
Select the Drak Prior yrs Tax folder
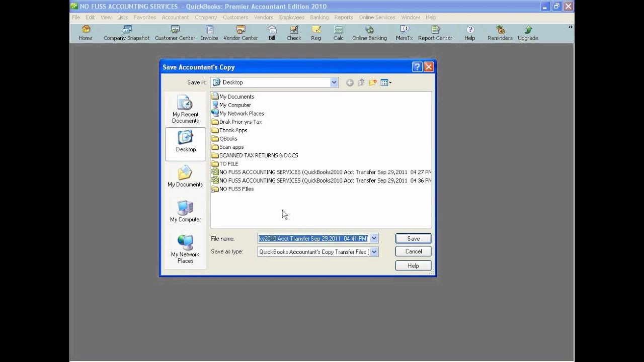coord(237,122)
